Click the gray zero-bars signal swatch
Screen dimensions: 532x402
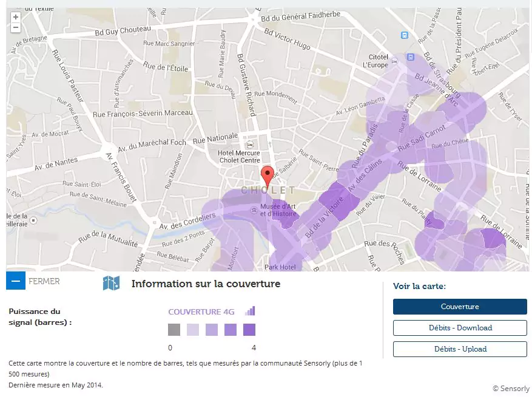(174, 330)
